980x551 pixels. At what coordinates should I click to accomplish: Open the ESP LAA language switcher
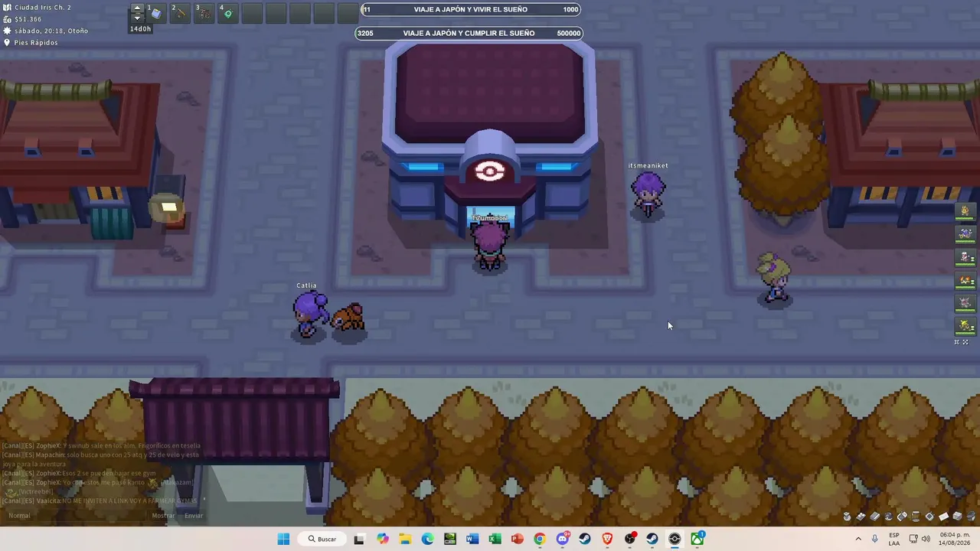(894, 539)
